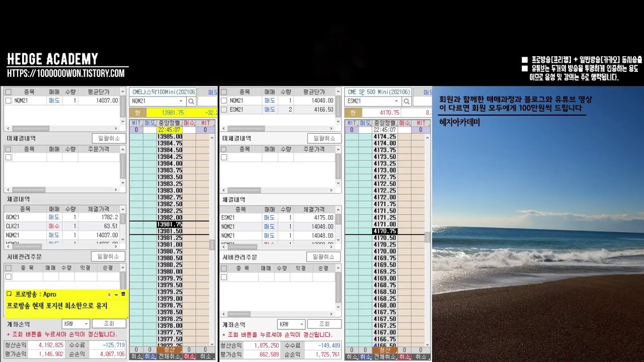Select CME SP 500 Mini(202106) title tab
Screen dimensions: 644x362
click(x=378, y=93)
